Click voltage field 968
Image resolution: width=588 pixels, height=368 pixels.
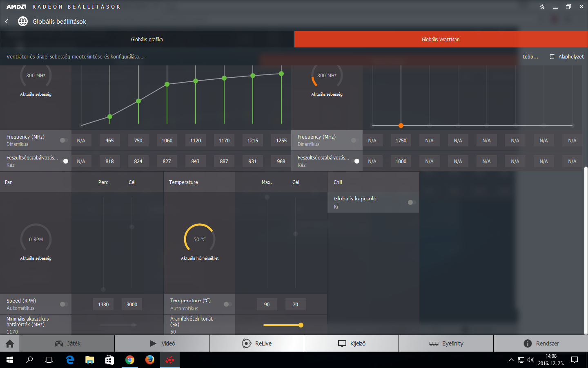(281, 161)
